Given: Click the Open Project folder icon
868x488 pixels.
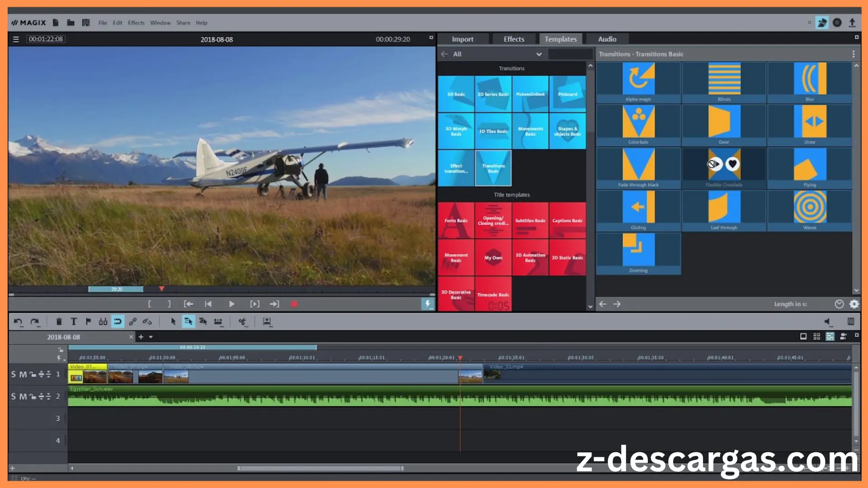Looking at the screenshot, I should pos(71,23).
